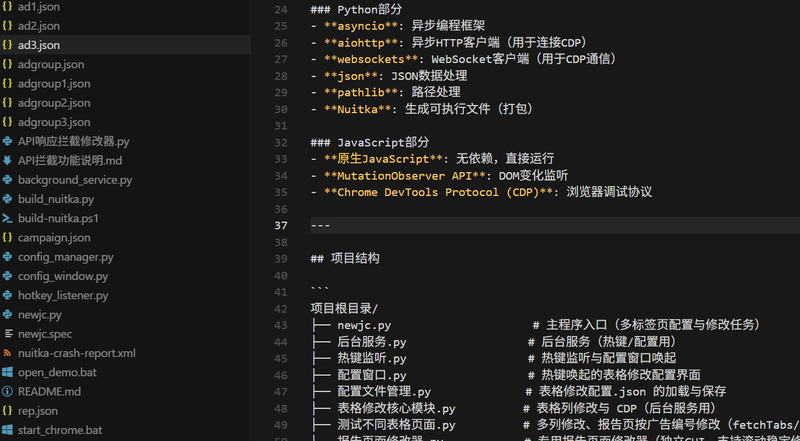
Task: Click the '**aiohttp**' line in editor
Action: click(x=449, y=43)
